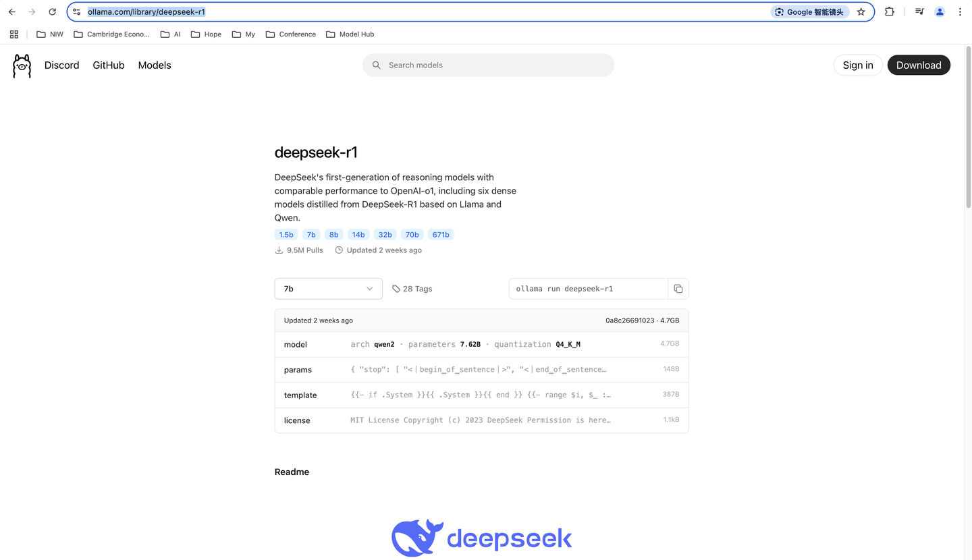Viewport: 972px width, 560px height.
Task: Click the search magnifier icon
Action: (377, 65)
